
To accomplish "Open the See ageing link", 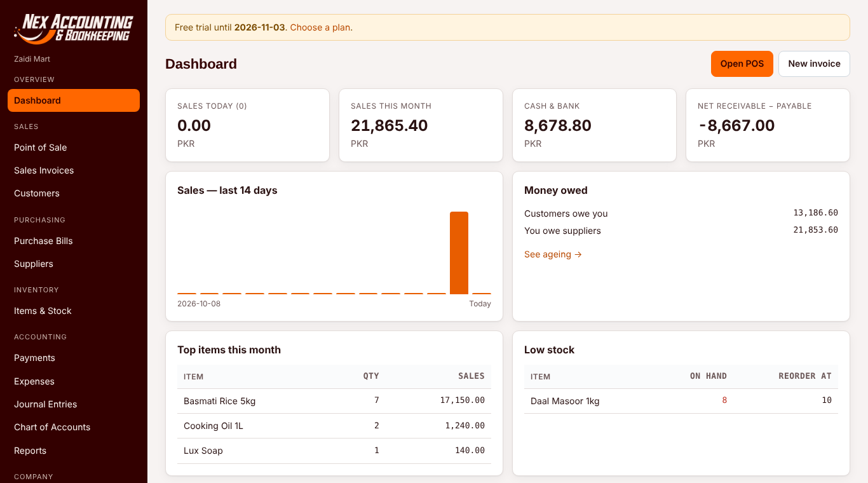I will pos(553,254).
